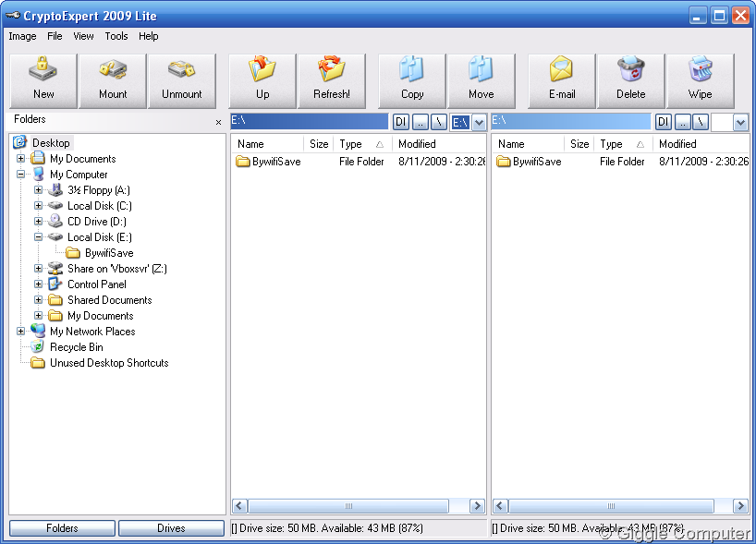
Task: Click the Move toolbar icon
Action: click(x=482, y=80)
